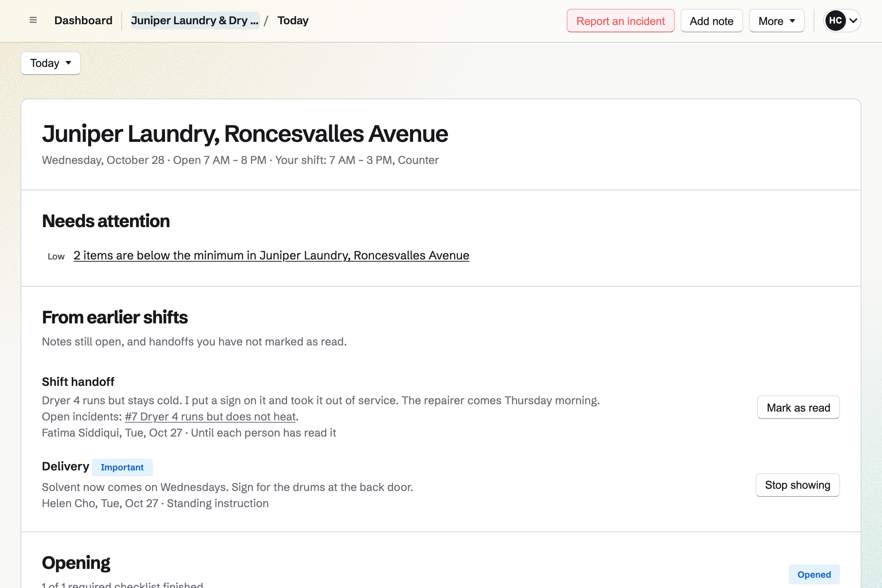Click the Opening section heading

[76, 563]
